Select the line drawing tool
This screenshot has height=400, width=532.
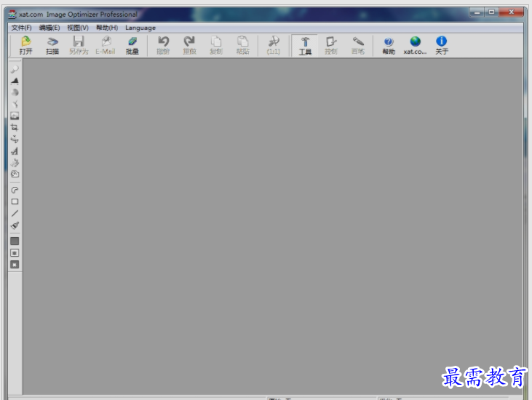click(x=15, y=213)
